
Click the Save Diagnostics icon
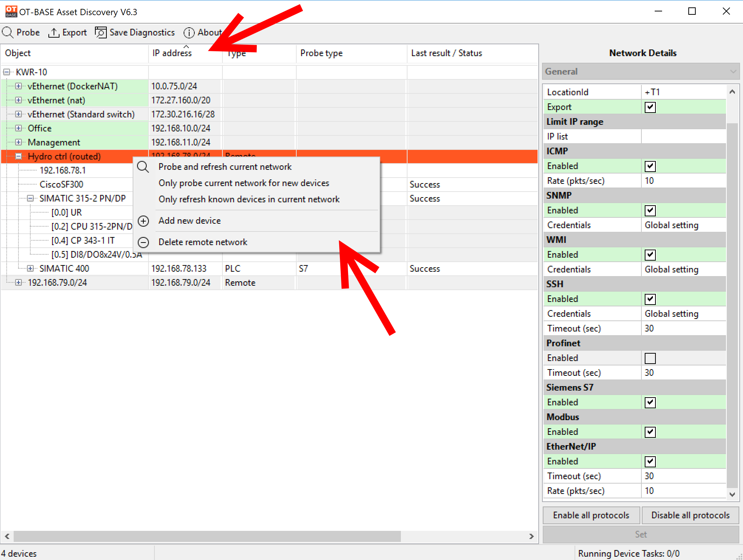(100, 32)
